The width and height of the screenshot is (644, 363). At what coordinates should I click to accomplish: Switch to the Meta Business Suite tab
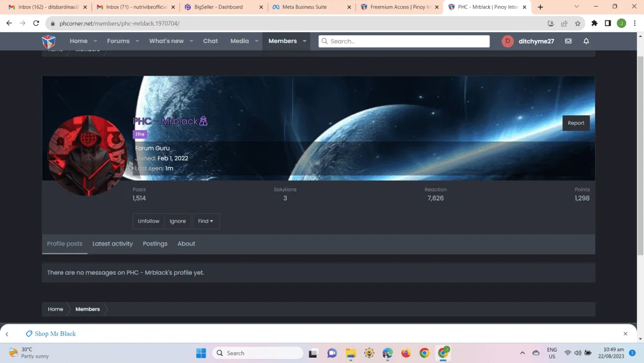(x=311, y=7)
